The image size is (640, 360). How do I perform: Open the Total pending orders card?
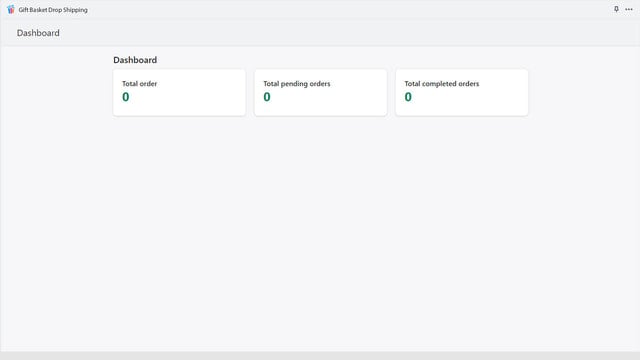(x=320, y=92)
